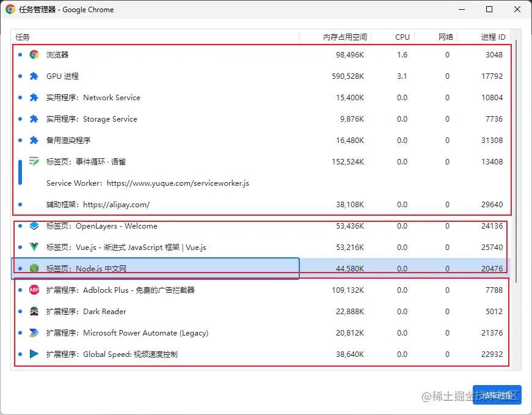This screenshot has height=415, width=532.
Task: Click memory value 15,400K
Action: pyautogui.click(x=350, y=97)
